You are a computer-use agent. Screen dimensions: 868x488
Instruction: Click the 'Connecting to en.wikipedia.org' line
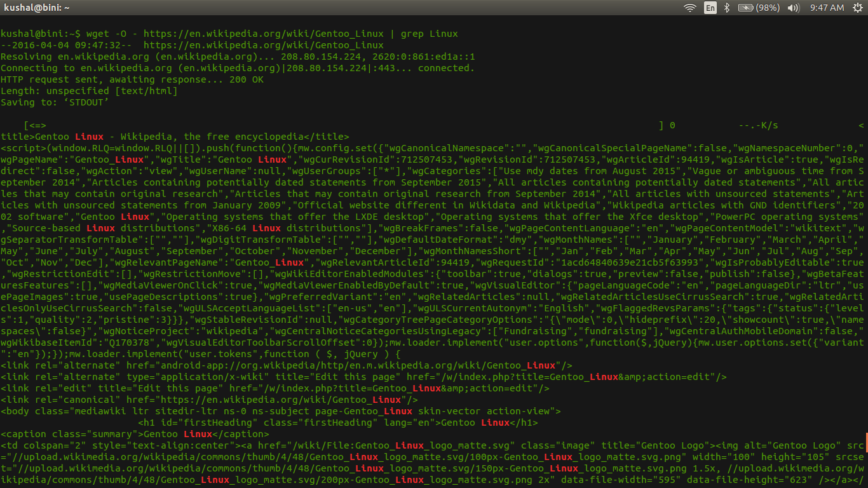[238, 68]
